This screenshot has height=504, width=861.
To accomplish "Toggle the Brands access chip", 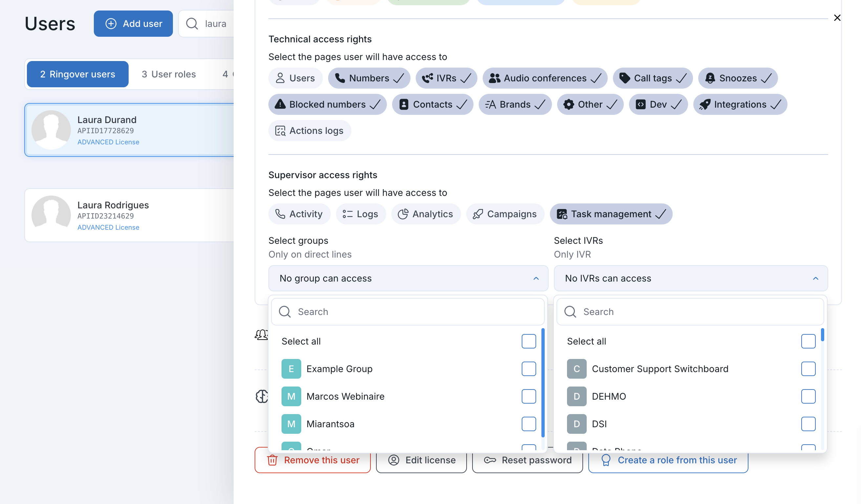I will (x=515, y=105).
